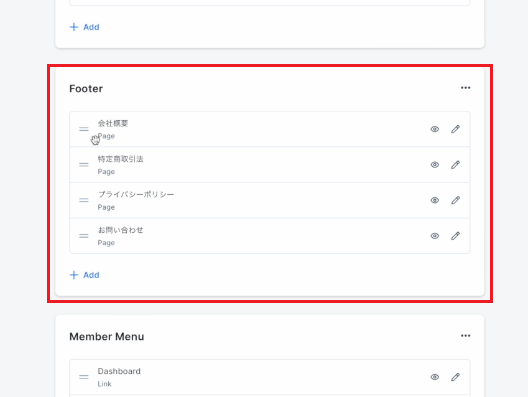Edit the Dashboard link item

click(x=455, y=377)
